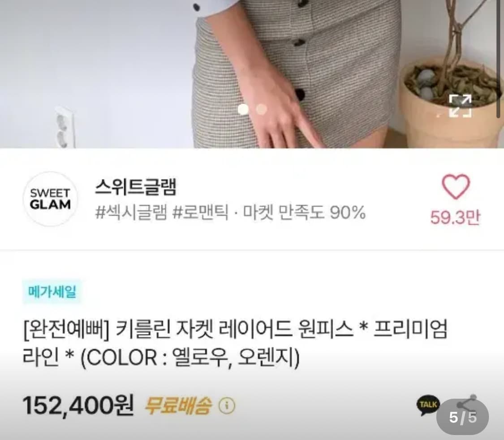The height and width of the screenshot is (440, 504).
Task: Open the 키를린 자켓 레이어드 원피스 product title
Action: 235,343
